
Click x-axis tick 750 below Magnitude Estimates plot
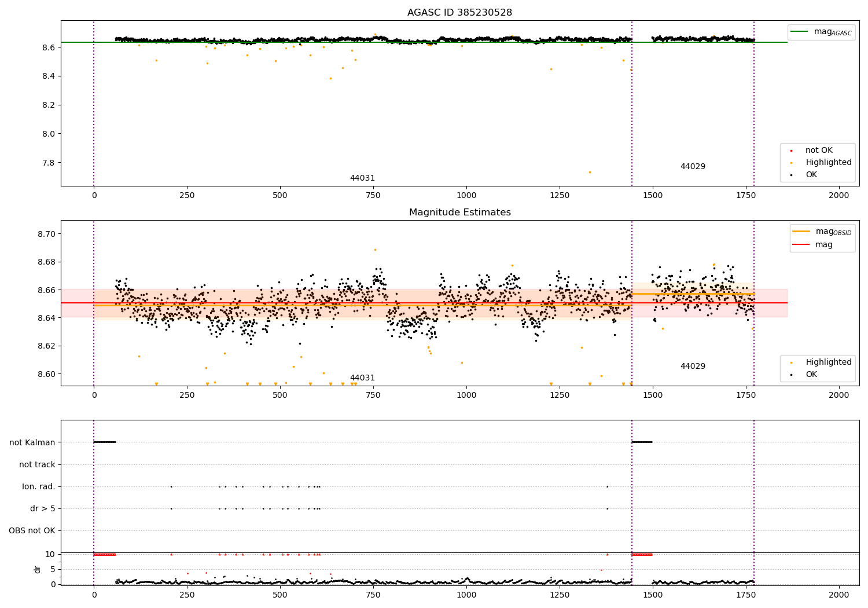[373, 395]
